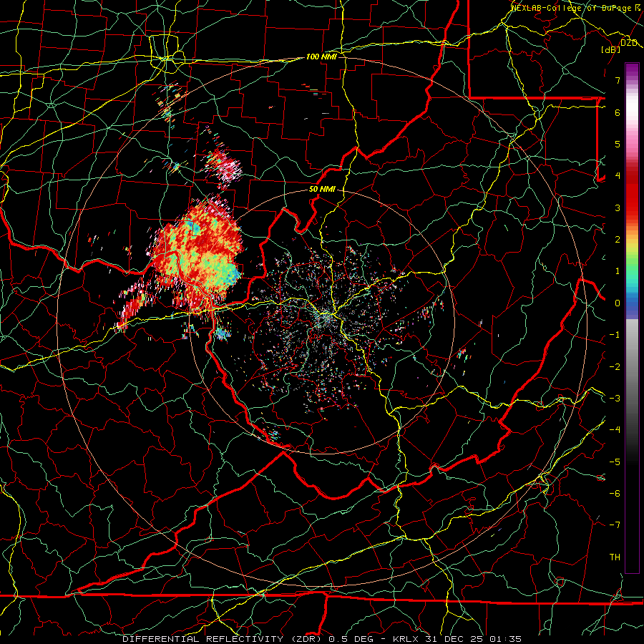Click the "-1" value on the legend
Screen dimensions: 644x644
(615, 335)
